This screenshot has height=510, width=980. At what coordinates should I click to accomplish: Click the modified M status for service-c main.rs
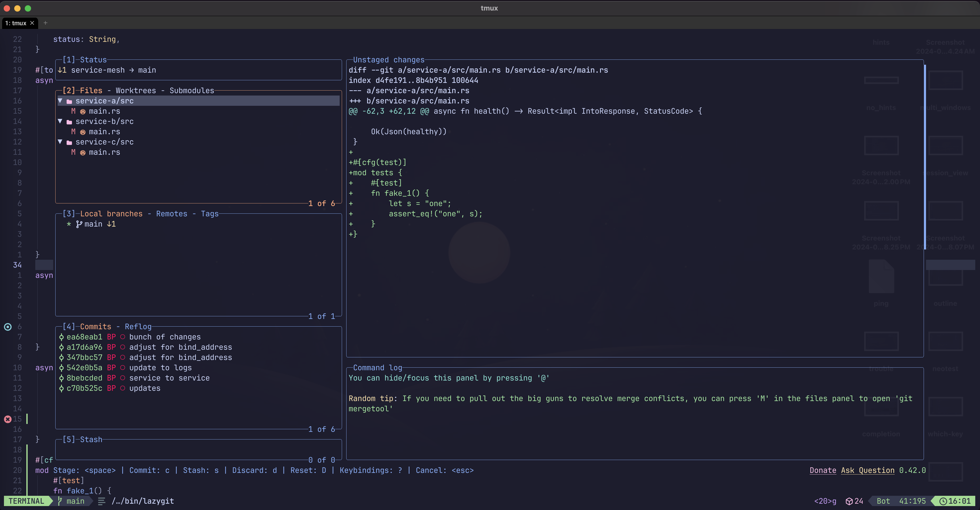click(x=73, y=152)
